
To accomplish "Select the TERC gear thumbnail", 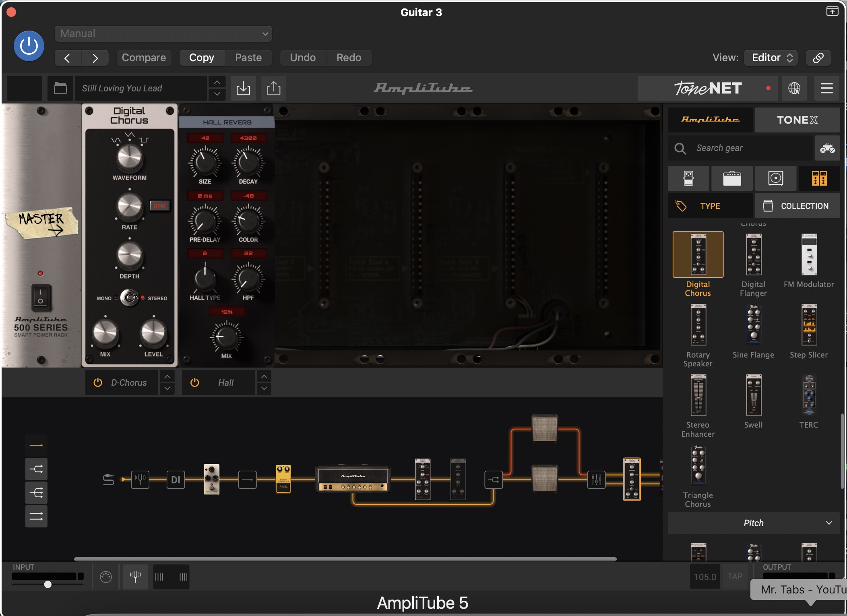I will coord(809,395).
